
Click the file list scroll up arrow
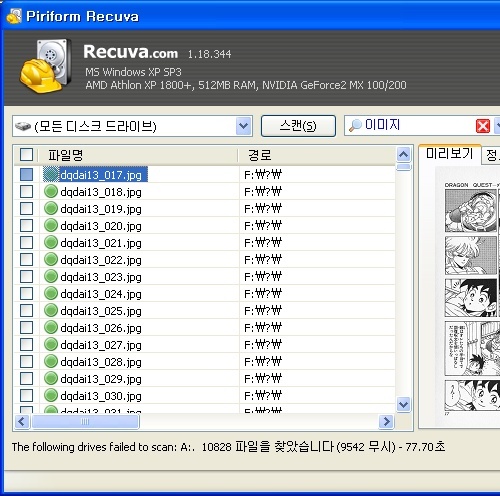(404, 154)
